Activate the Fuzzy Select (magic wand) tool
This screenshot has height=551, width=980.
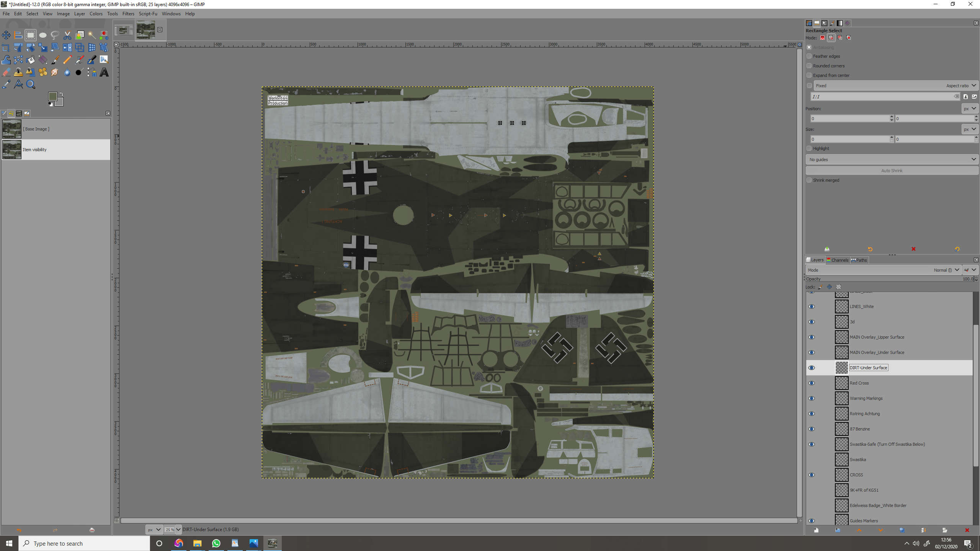pos(92,35)
